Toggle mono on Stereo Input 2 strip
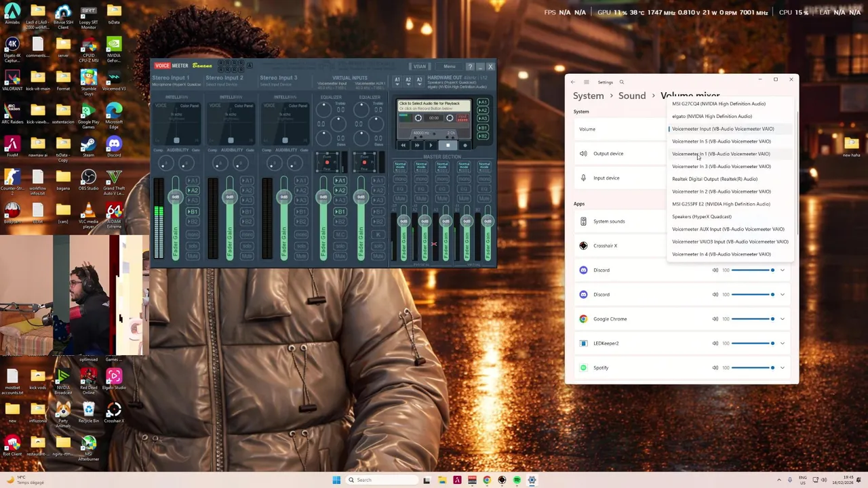The width and height of the screenshot is (868, 488). (247, 234)
